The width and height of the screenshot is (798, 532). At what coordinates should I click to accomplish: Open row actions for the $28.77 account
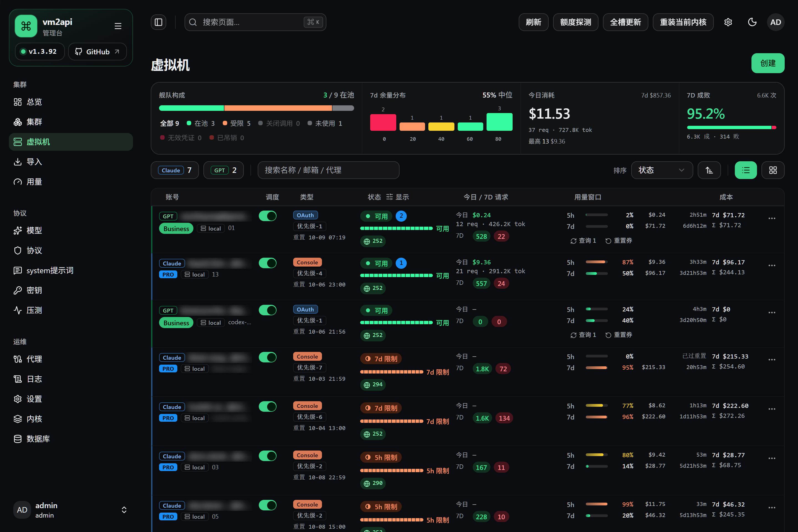771,458
